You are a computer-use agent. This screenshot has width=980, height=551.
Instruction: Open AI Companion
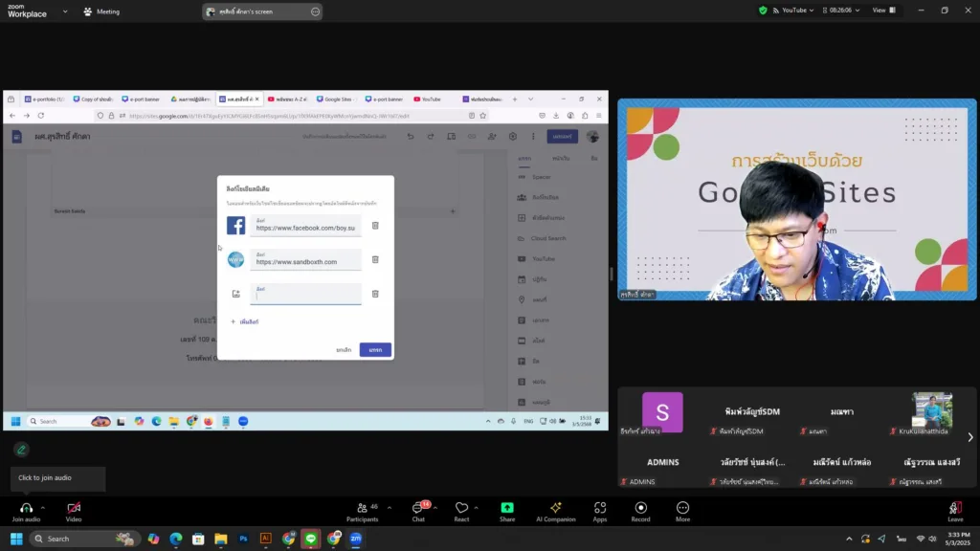pos(555,508)
